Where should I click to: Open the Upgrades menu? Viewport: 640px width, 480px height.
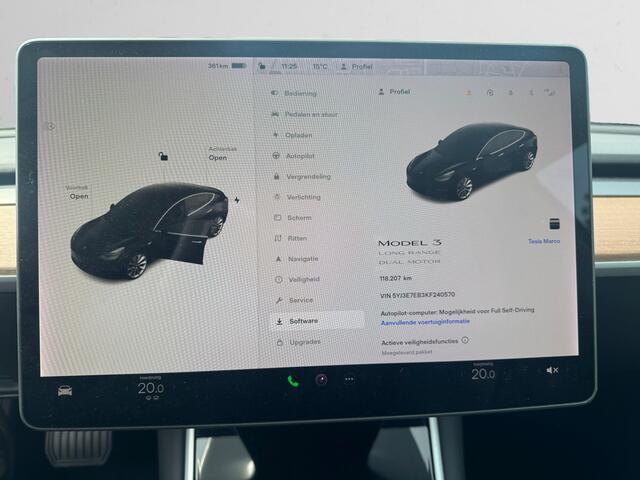pos(299,342)
